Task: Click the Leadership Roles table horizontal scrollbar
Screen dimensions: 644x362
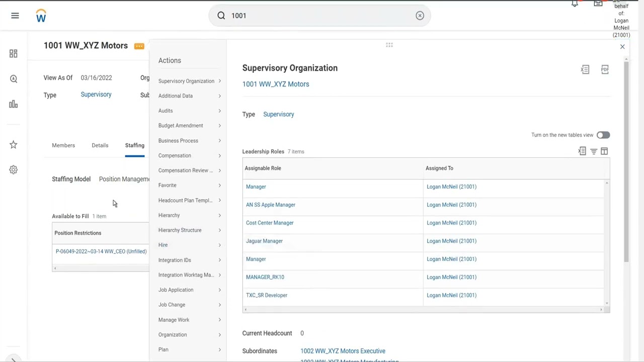Action: point(424,310)
